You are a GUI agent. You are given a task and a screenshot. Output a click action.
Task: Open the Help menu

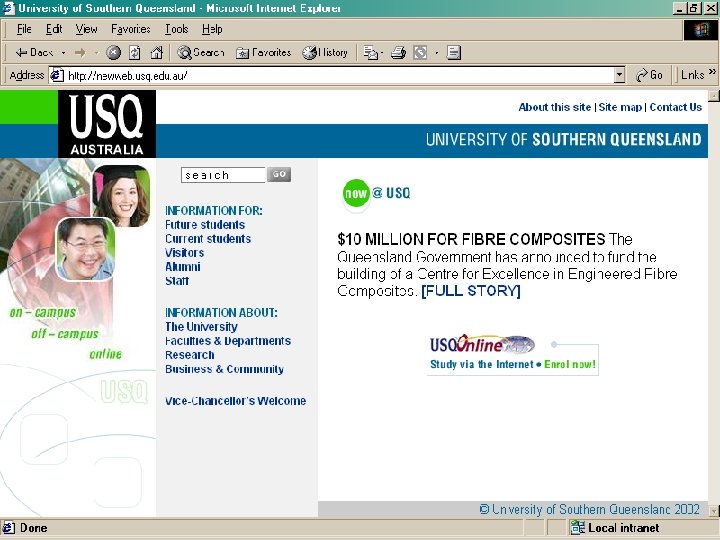coord(212,29)
